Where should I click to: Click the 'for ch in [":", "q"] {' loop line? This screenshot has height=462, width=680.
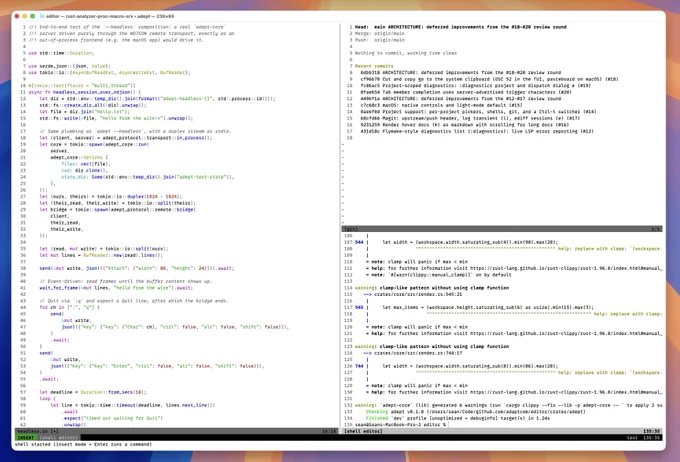[69, 307]
